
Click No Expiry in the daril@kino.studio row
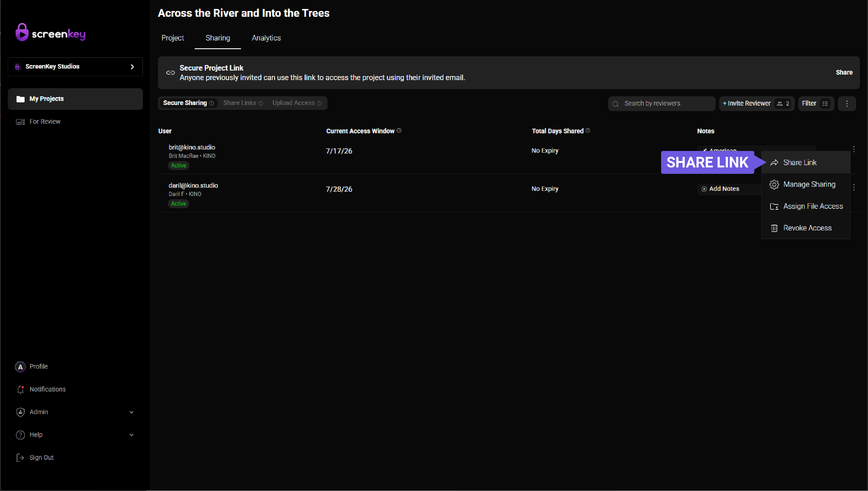[x=545, y=189]
